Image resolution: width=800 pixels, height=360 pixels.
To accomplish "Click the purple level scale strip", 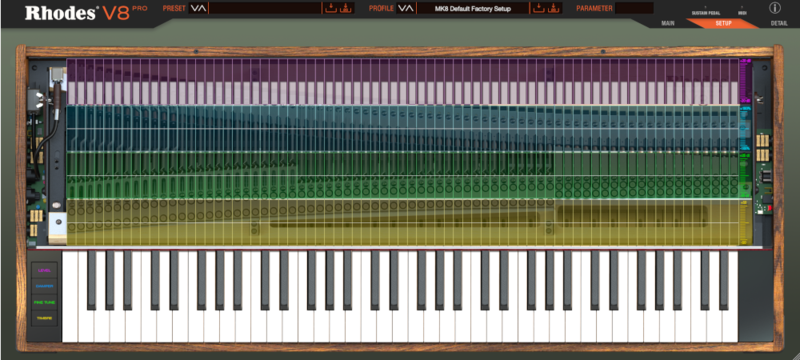I will [746, 82].
